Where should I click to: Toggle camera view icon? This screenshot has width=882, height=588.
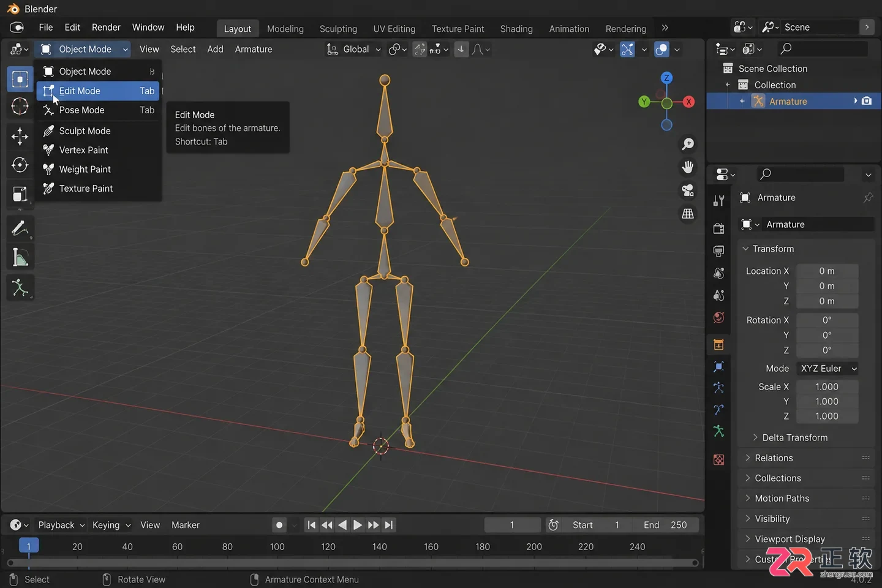pyautogui.click(x=688, y=190)
